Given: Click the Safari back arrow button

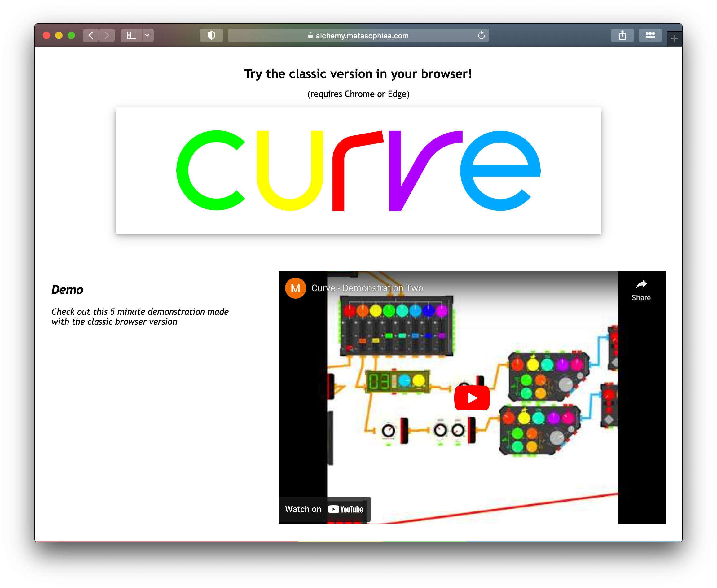Looking at the screenshot, I should [91, 35].
